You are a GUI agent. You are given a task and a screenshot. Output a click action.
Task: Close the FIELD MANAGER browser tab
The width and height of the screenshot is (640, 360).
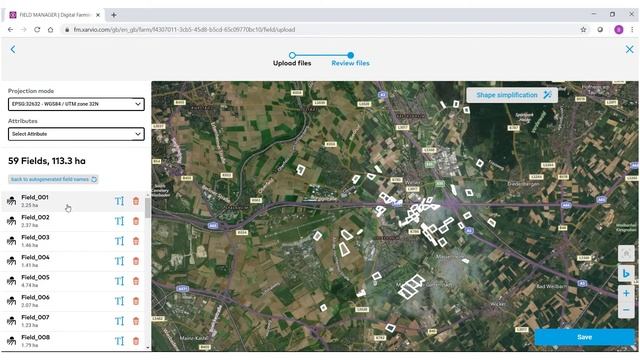click(x=98, y=15)
